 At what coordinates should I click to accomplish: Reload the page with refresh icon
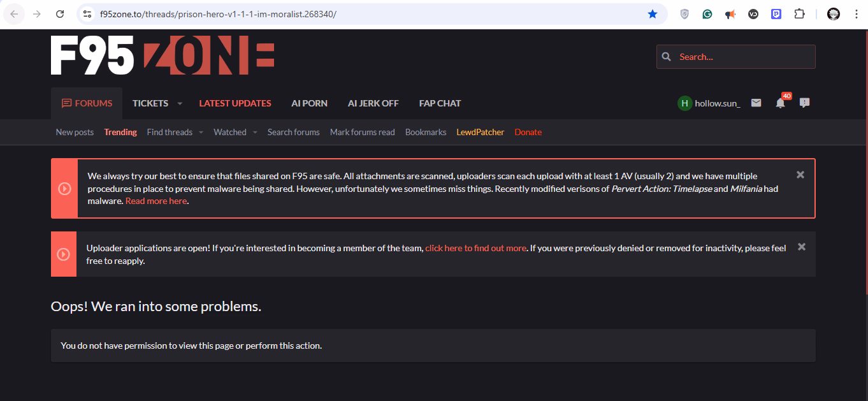pyautogui.click(x=60, y=14)
